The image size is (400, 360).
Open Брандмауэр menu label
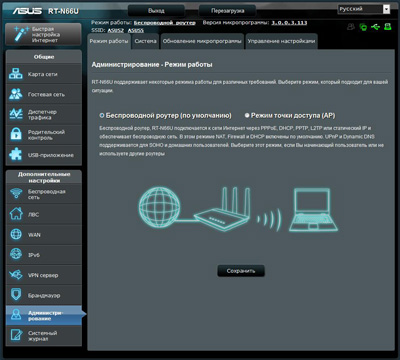44,296
